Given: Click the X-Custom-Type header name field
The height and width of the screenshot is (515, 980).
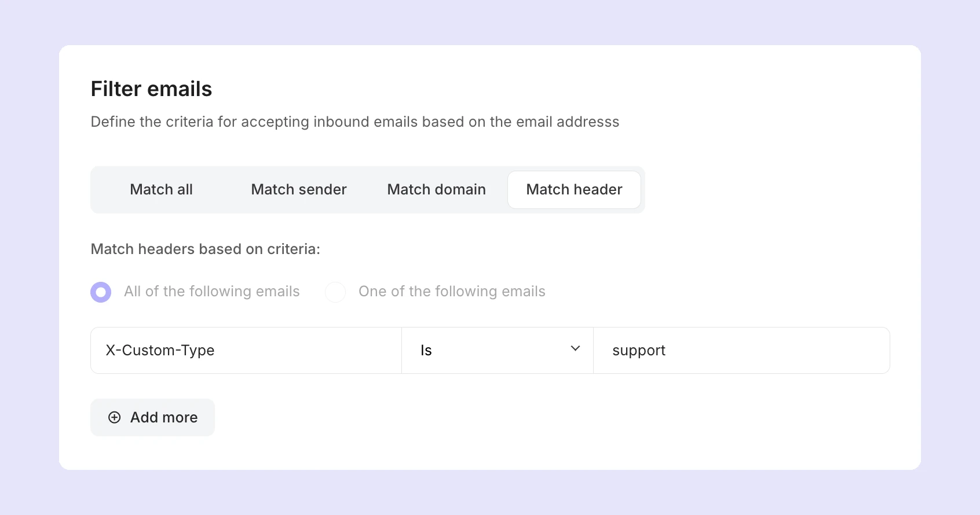Looking at the screenshot, I should point(246,350).
